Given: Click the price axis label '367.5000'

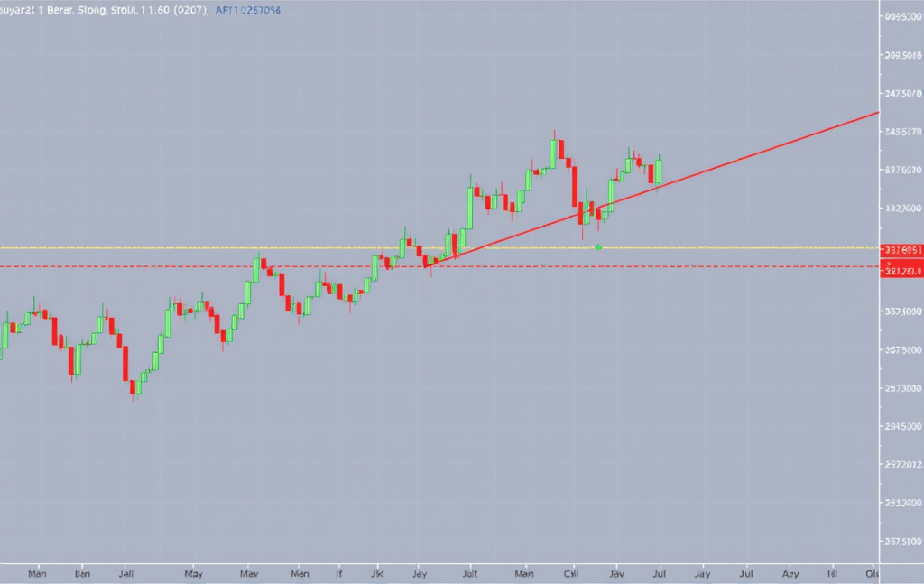Looking at the screenshot, I should 902,350.
